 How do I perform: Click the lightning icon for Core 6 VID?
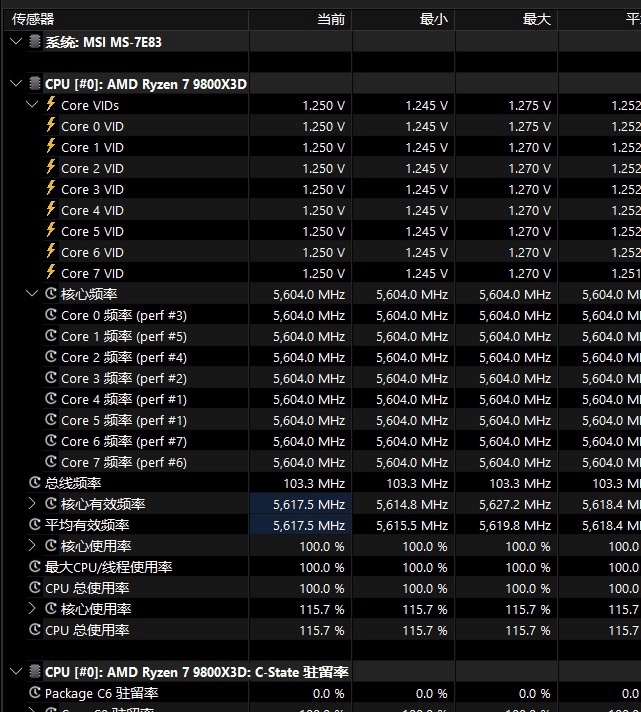(51, 251)
